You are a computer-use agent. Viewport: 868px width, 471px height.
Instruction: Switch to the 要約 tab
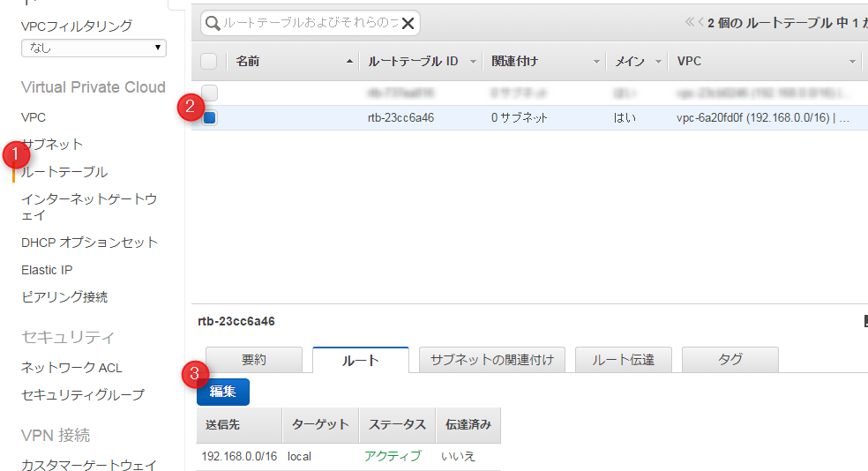click(x=254, y=360)
